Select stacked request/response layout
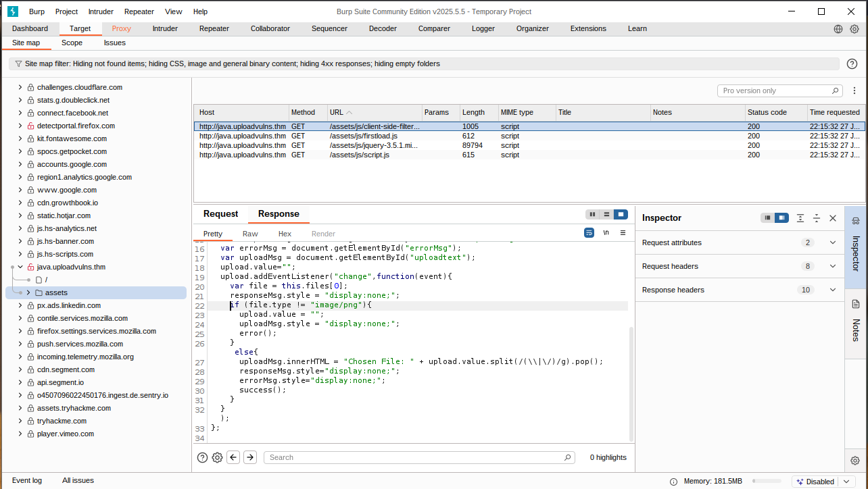 [x=606, y=214]
